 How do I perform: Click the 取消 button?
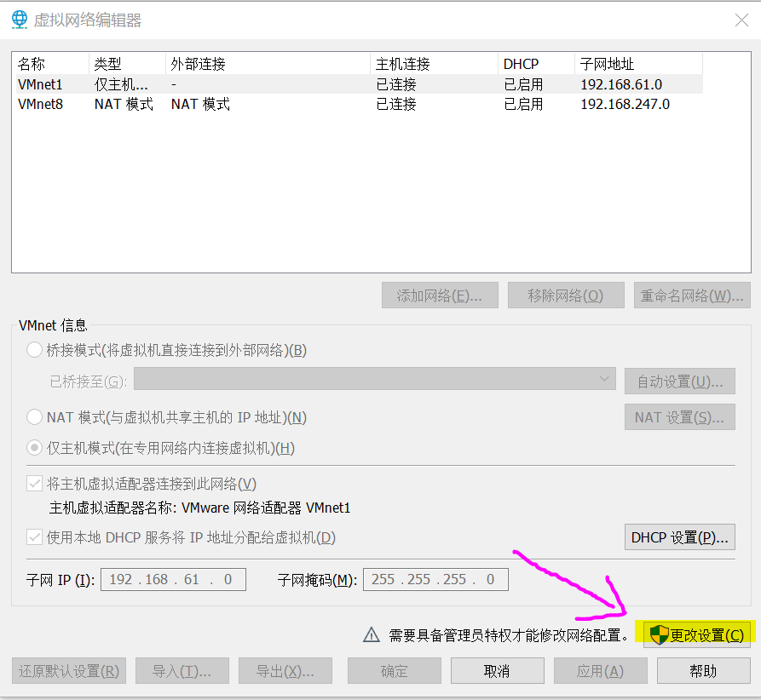pyautogui.click(x=498, y=671)
